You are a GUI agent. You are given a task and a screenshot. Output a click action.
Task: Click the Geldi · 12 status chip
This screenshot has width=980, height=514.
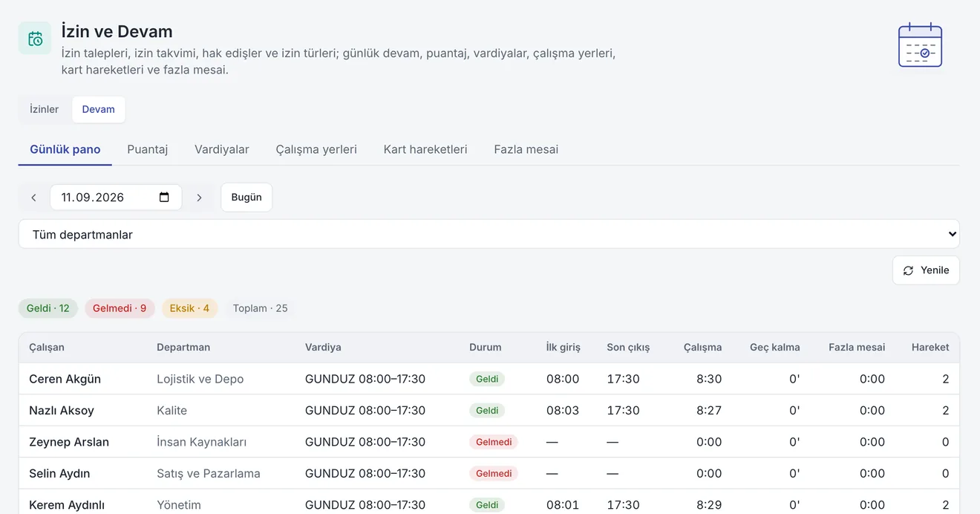tap(48, 308)
